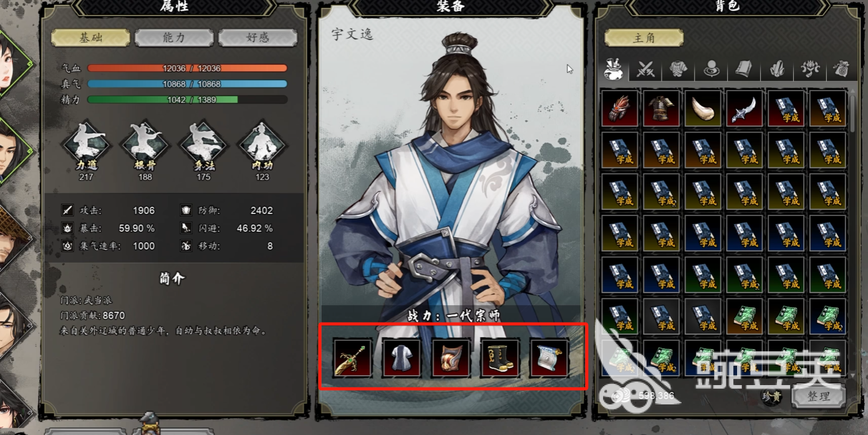Viewport: 868px width, 435px height.
Task: Select the white fang item in backpack
Action: (703, 108)
